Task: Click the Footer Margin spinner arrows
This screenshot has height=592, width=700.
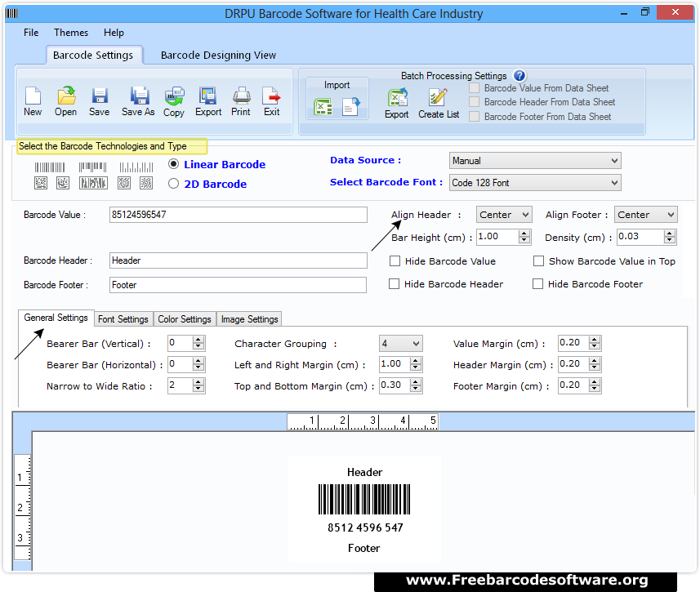Action: coord(594,385)
